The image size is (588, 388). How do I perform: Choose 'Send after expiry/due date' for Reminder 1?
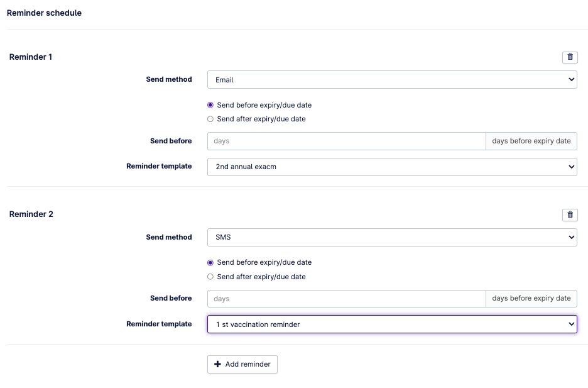210,119
